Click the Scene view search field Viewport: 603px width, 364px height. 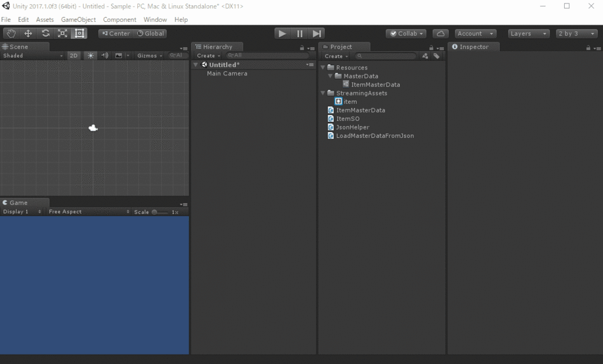click(x=177, y=55)
